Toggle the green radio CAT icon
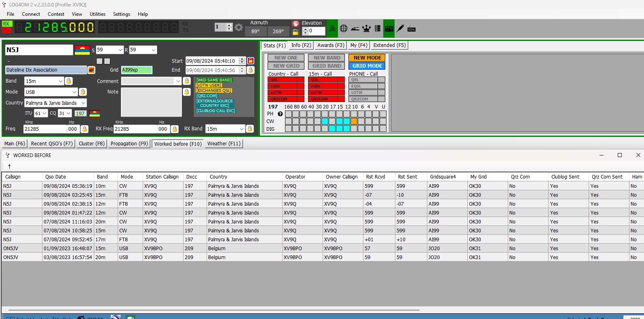644x319 pixels. pos(389,28)
